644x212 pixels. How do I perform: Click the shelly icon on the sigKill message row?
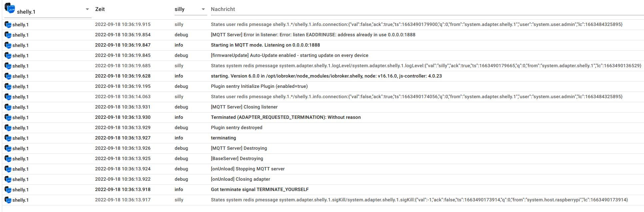click(x=8, y=200)
